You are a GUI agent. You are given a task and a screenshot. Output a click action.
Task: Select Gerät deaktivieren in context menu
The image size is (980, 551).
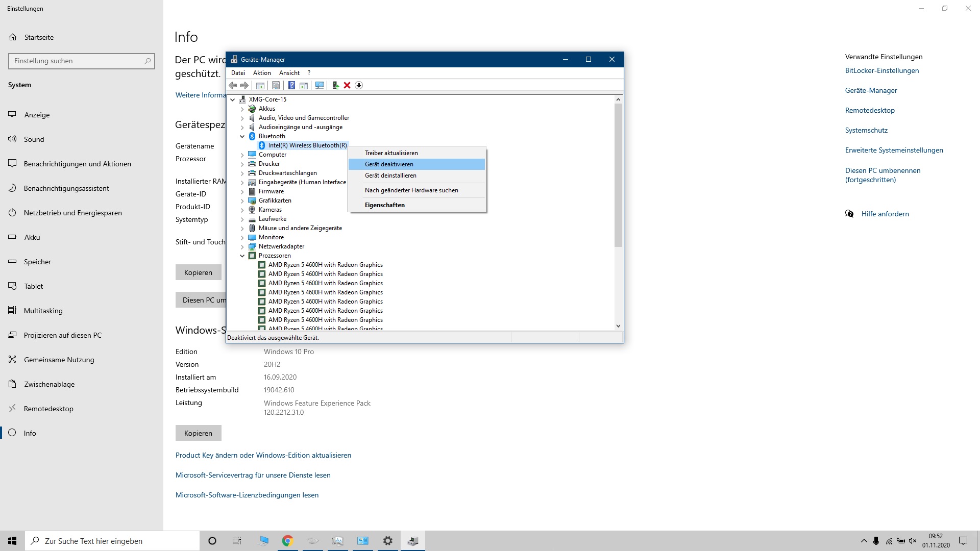point(389,164)
